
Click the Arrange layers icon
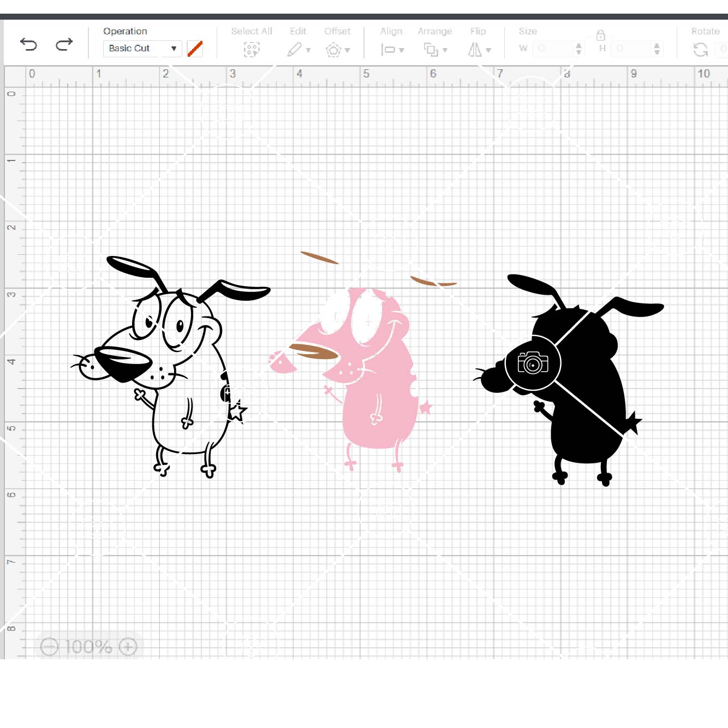click(431, 50)
